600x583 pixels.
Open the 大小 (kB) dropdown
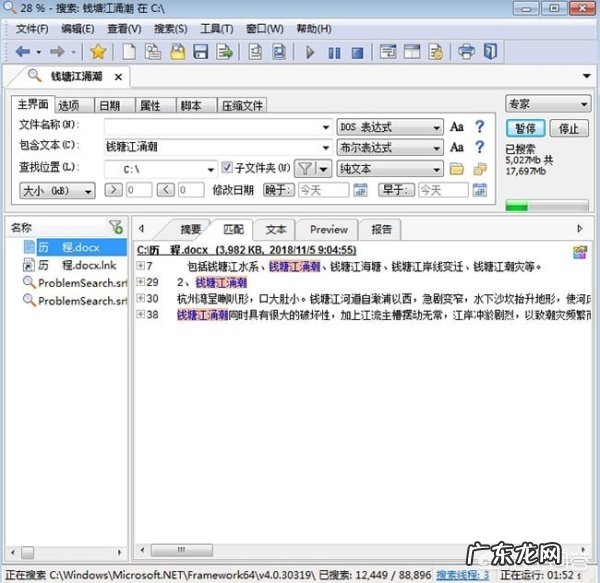(x=57, y=191)
